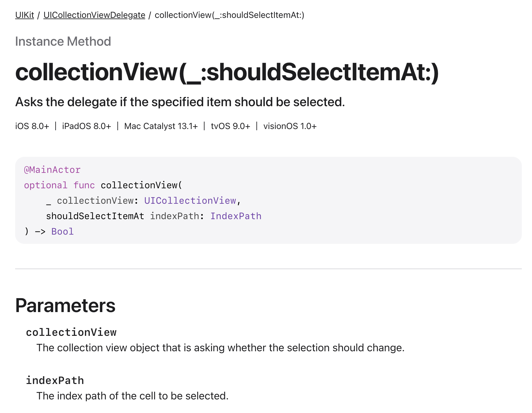The image size is (532, 413).
Task: Click the visionOS 1.0+ availability label
Action: pyautogui.click(x=290, y=126)
